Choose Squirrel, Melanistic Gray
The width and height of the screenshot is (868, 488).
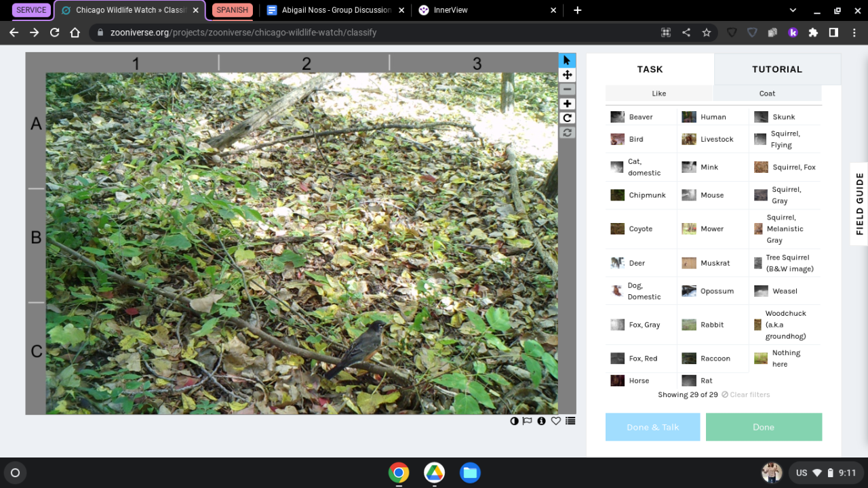785,229
